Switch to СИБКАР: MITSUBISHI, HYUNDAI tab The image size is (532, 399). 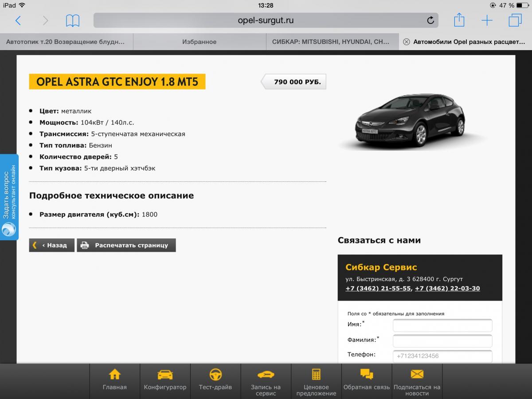click(x=332, y=42)
